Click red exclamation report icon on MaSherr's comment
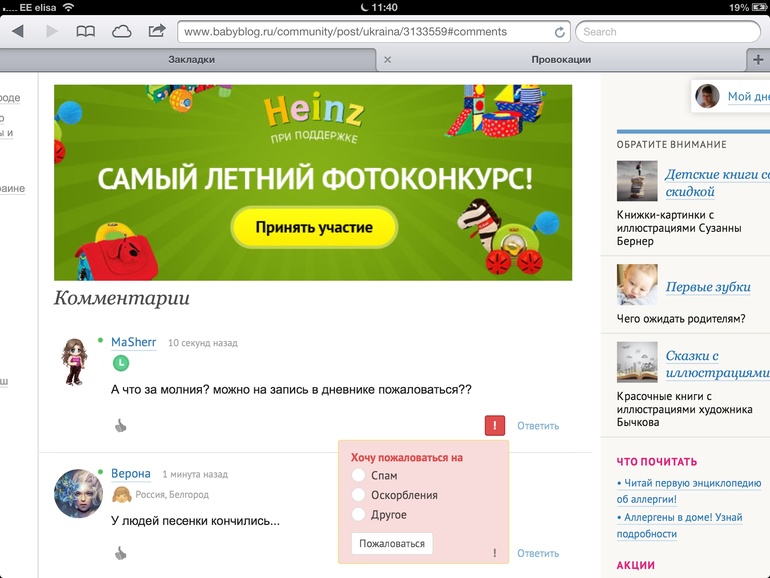 [495, 425]
